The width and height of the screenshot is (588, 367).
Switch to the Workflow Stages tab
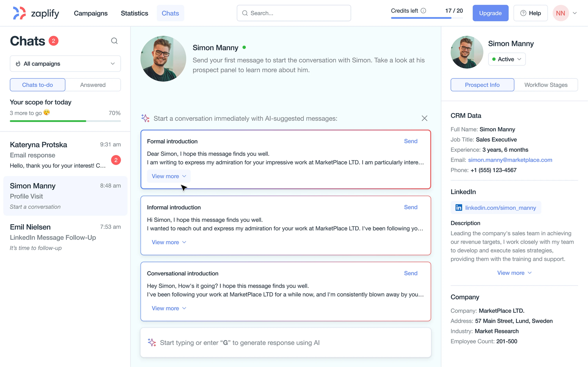546,85
